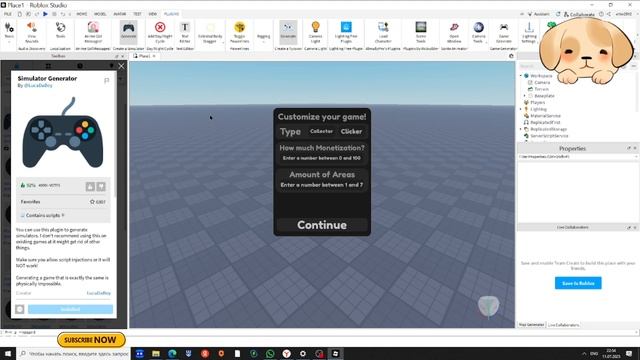Switch to the PLUGINS ribbon tab
640x360 pixels.
tap(171, 14)
